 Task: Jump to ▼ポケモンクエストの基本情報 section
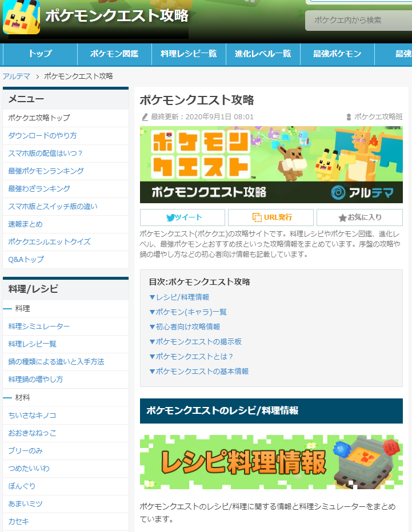pos(199,372)
